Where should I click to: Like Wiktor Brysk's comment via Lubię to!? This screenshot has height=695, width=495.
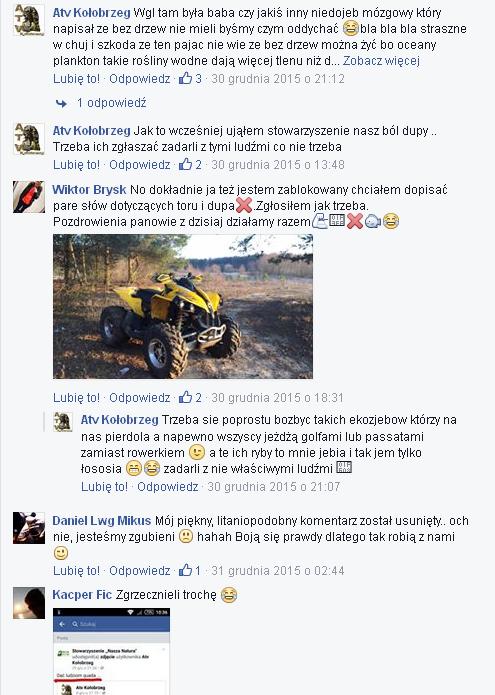(x=76, y=398)
